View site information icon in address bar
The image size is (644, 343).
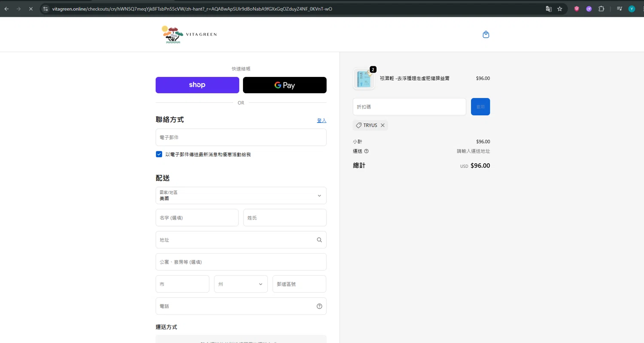(x=46, y=9)
